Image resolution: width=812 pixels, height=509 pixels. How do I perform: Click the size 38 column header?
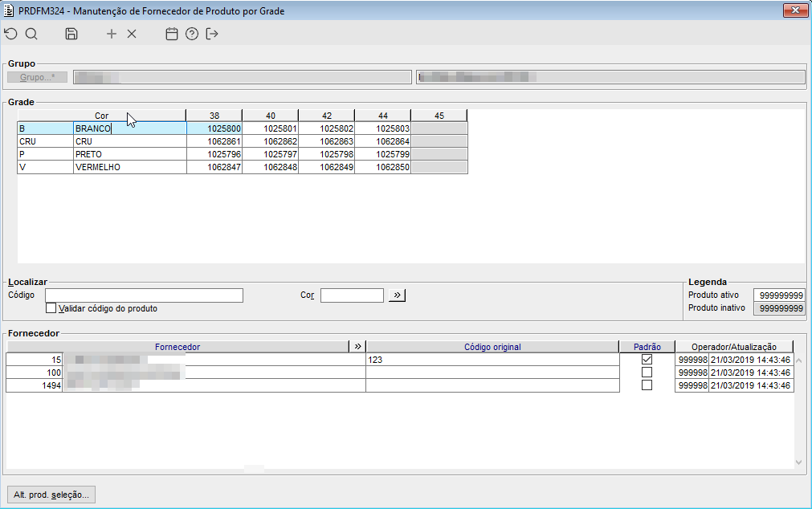tap(214, 116)
